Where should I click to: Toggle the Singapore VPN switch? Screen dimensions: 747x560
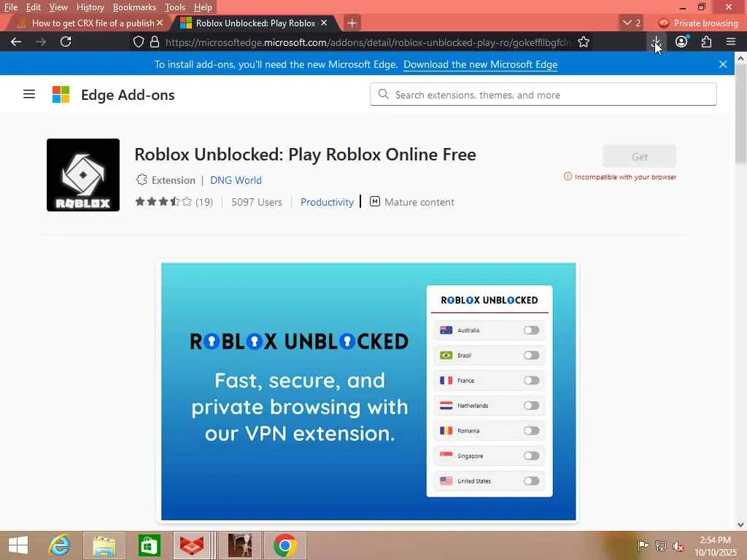(x=531, y=456)
